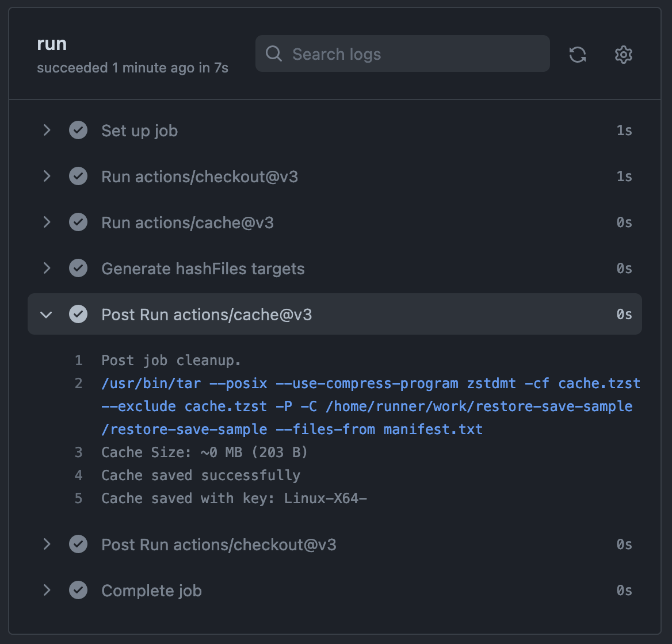The height and width of the screenshot is (644, 672).
Task: Click the 'Post job cleanup.' log line
Action: point(171,361)
